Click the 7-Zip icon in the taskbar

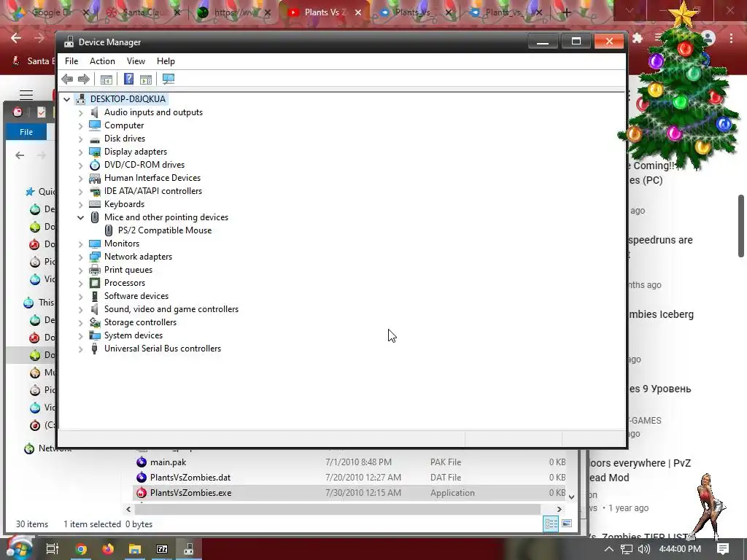pos(162,549)
